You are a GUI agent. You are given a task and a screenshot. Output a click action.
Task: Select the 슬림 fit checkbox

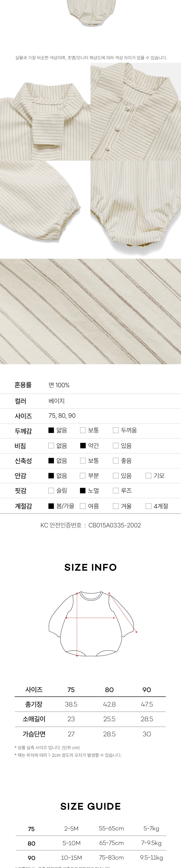pos(51,491)
